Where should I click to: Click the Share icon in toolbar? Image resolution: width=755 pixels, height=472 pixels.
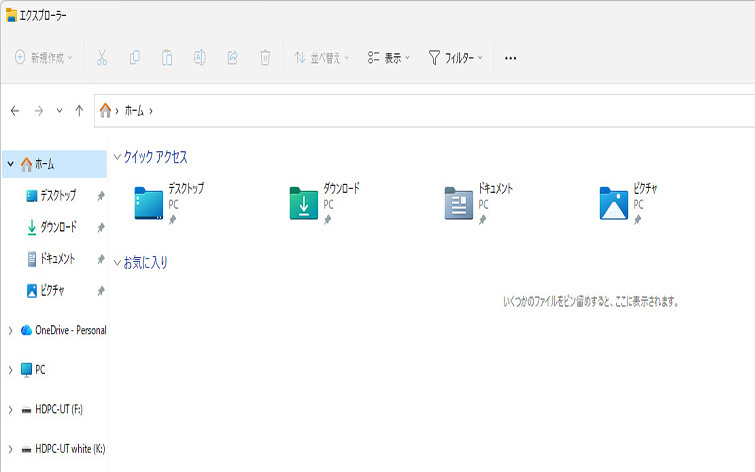(232, 58)
